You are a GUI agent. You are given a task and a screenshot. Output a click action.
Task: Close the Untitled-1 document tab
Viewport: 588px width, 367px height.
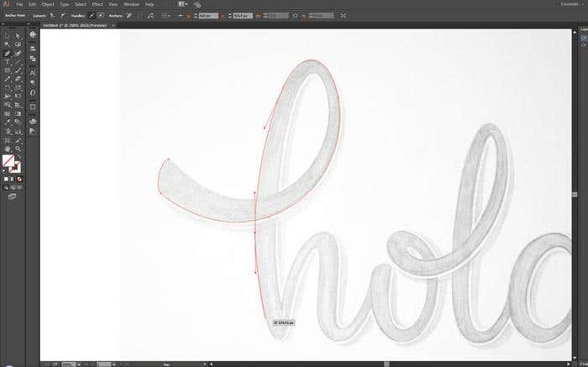click(113, 25)
